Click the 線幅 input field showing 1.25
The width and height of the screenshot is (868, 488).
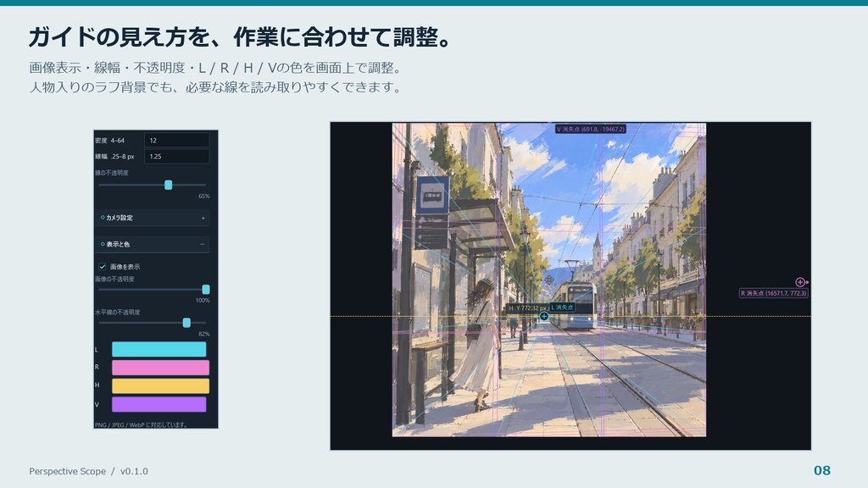(x=177, y=156)
